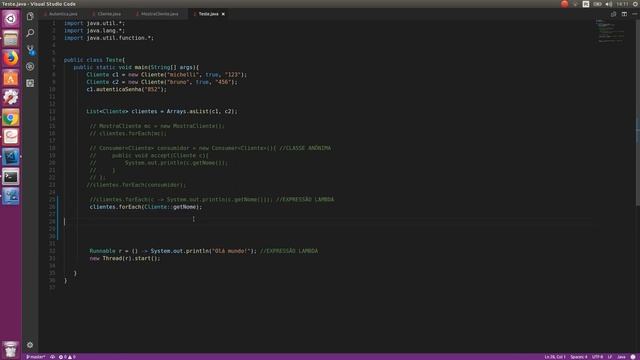
Task: Click the master branch indicator in status bar
Action: point(36,357)
